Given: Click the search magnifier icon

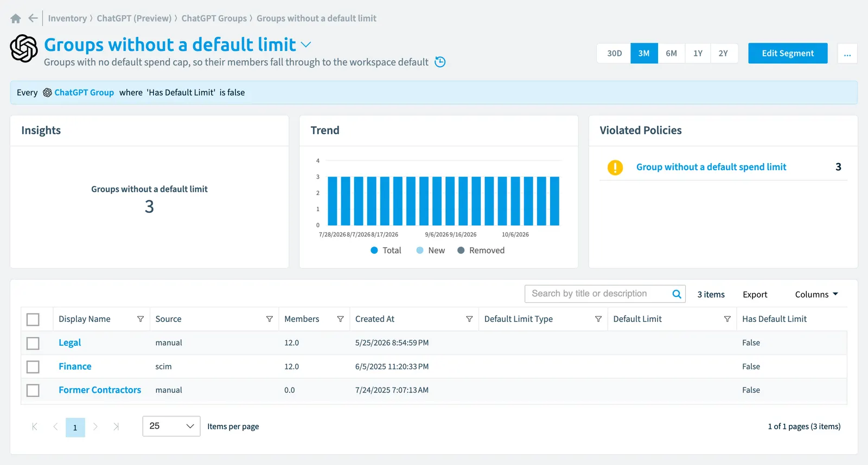Looking at the screenshot, I should tap(676, 294).
